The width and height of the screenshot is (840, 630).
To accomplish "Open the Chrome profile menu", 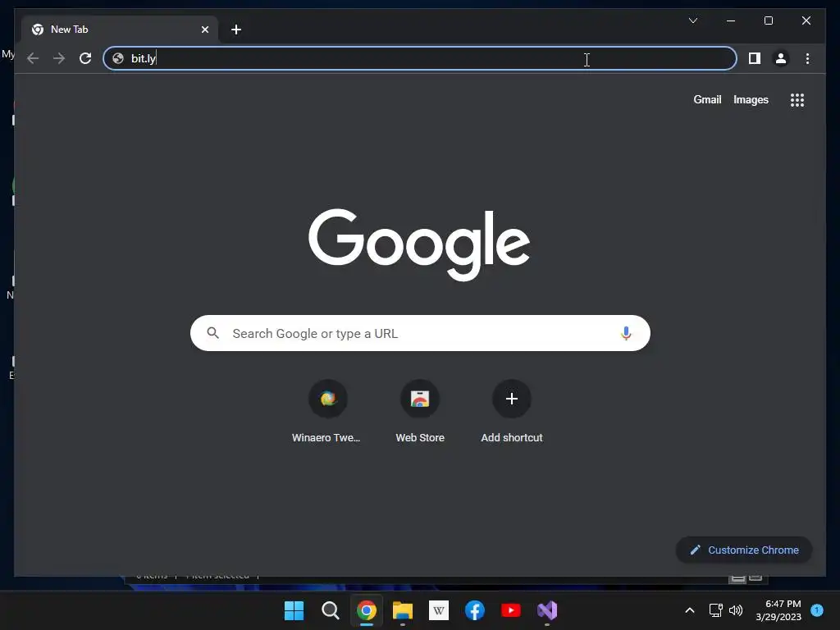I will (781, 58).
